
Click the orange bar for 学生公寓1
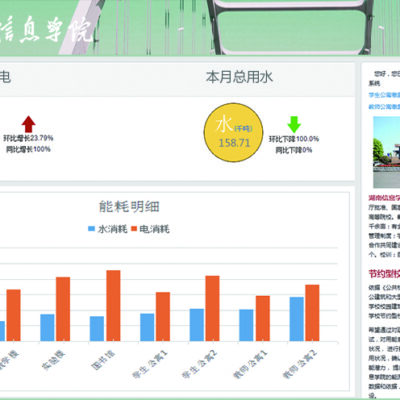pos(163,317)
